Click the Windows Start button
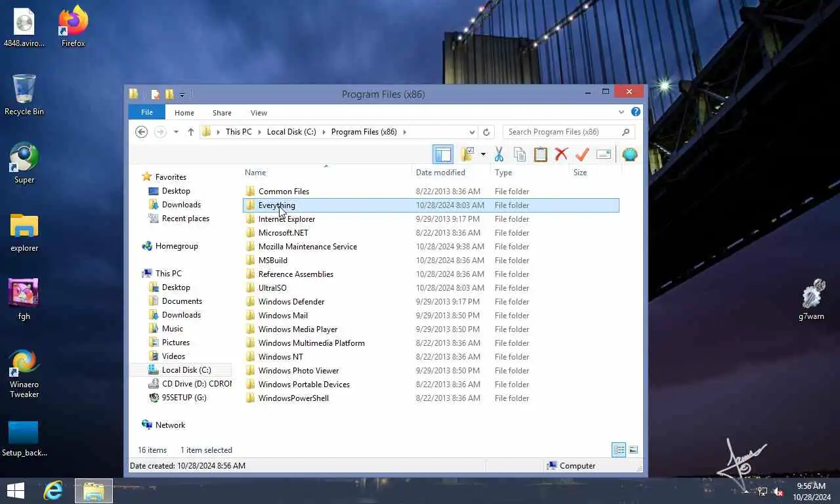The height and width of the screenshot is (504, 840). coord(16,491)
